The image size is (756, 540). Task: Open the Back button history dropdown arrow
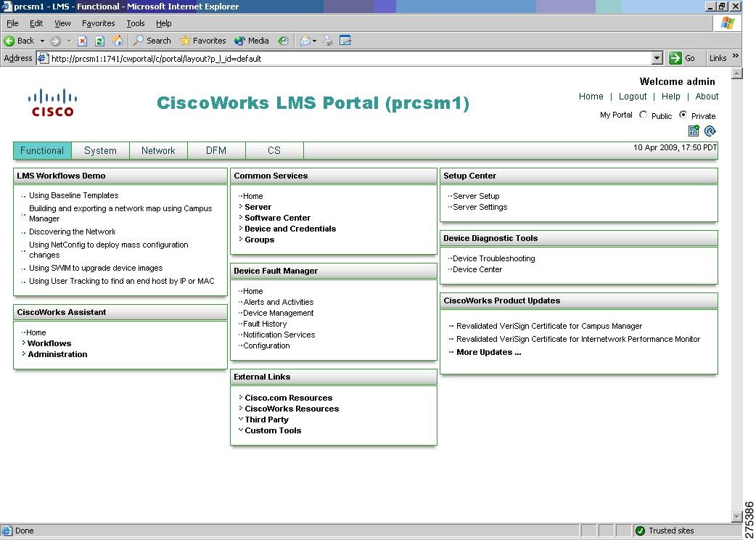click(x=42, y=41)
